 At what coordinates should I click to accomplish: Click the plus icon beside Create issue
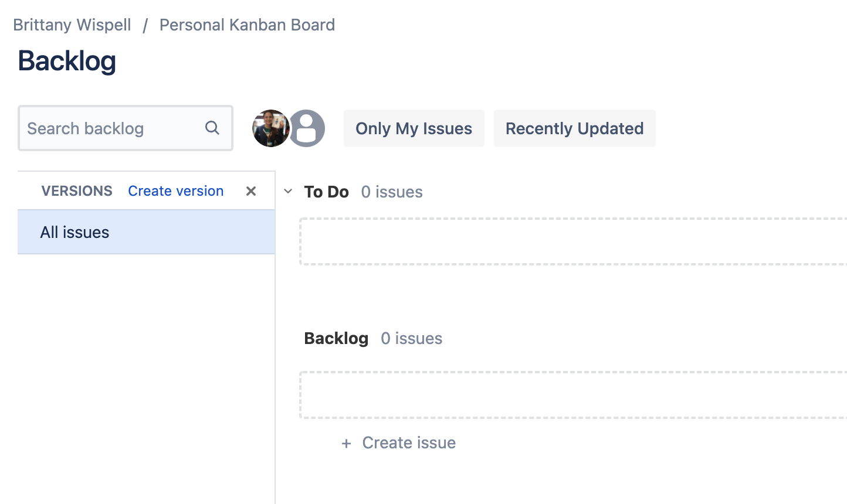347,444
